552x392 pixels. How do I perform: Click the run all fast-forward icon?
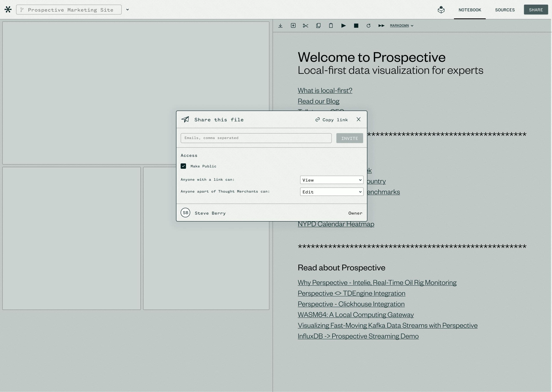click(x=381, y=25)
